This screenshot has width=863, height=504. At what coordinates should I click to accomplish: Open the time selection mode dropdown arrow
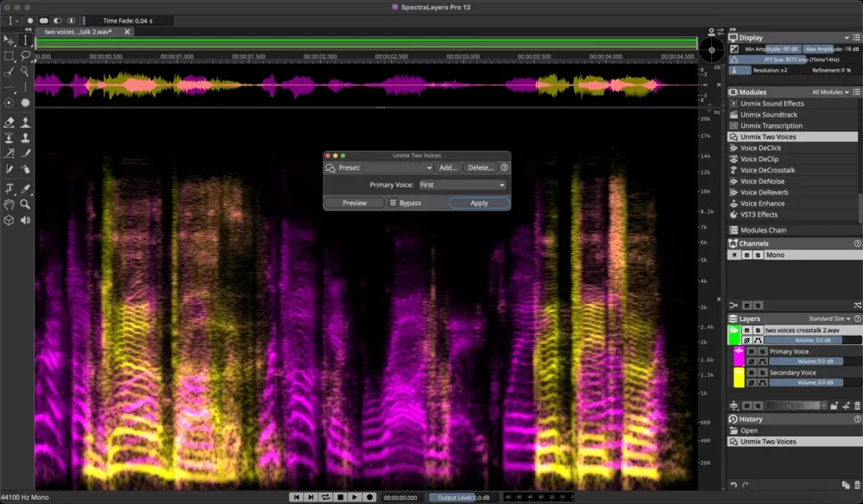coord(17,21)
